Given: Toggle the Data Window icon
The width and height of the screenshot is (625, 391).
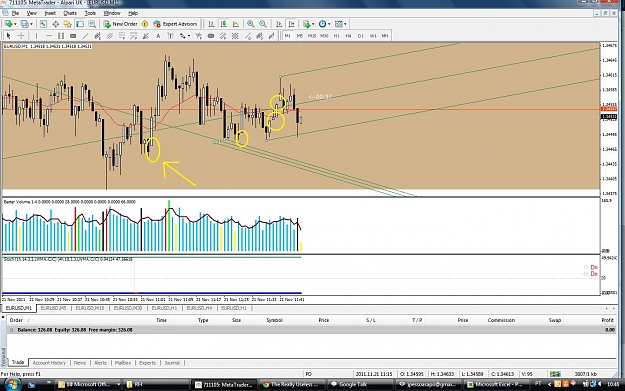Looking at the screenshot, I should [55, 24].
